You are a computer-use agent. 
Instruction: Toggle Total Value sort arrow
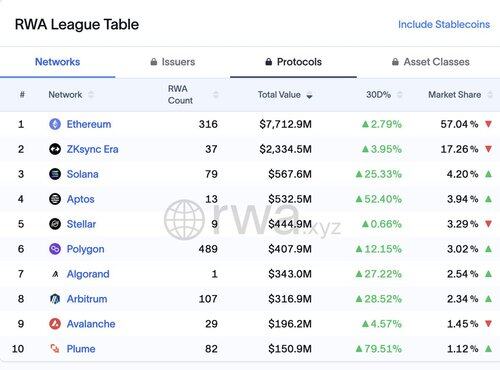pos(309,96)
